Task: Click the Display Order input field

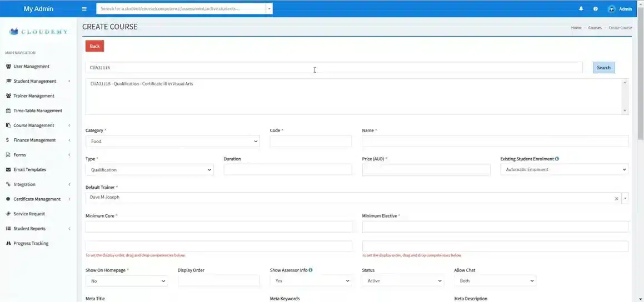Action: [x=219, y=281]
